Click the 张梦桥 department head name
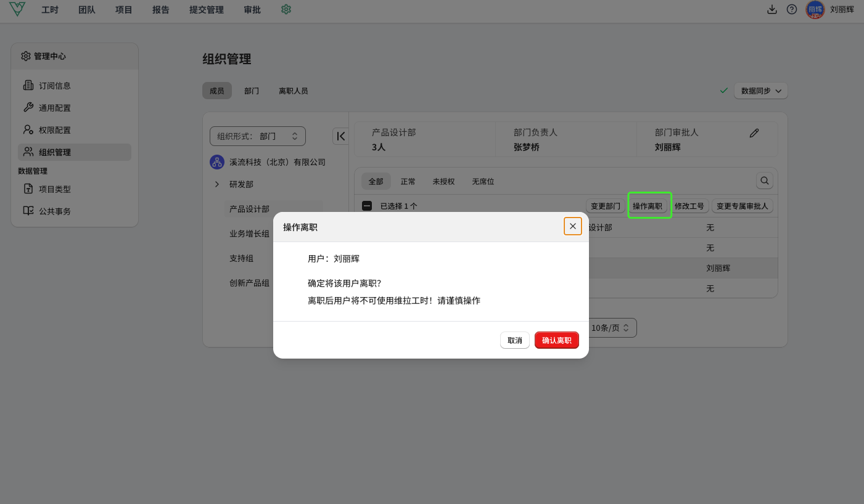The height and width of the screenshot is (504, 864). pyautogui.click(x=527, y=147)
